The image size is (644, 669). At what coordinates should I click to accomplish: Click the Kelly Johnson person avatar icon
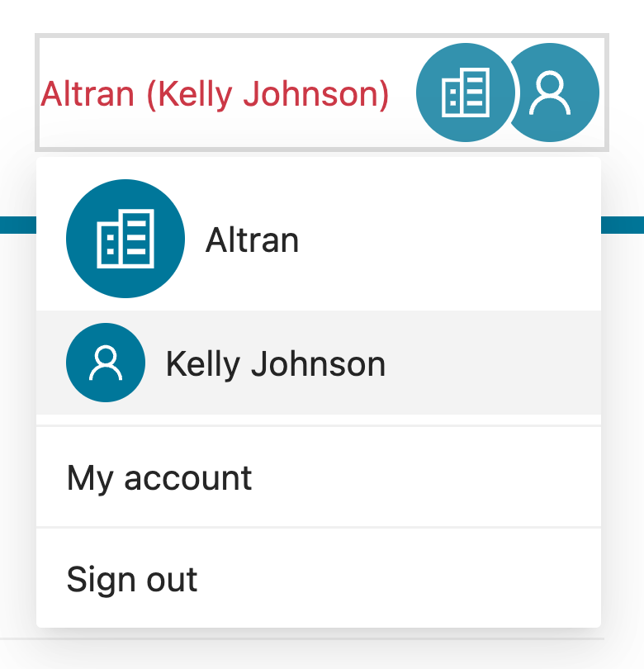tap(106, 363)
